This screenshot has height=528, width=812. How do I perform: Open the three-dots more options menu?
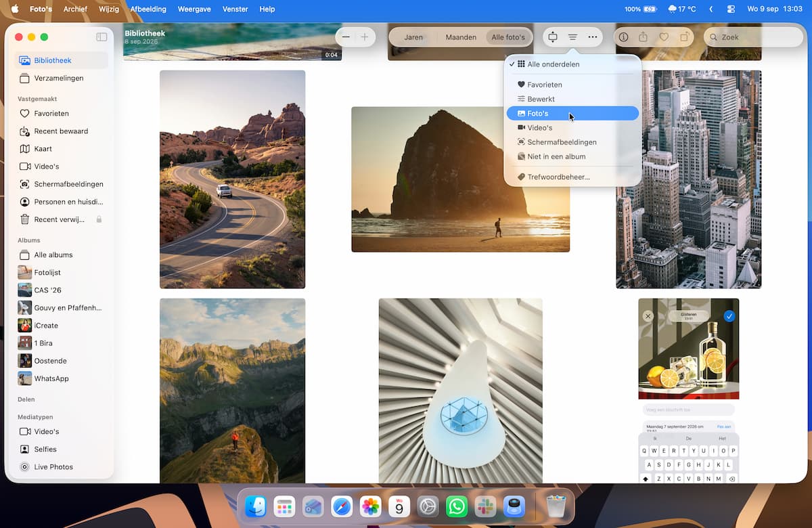point(593,37)
